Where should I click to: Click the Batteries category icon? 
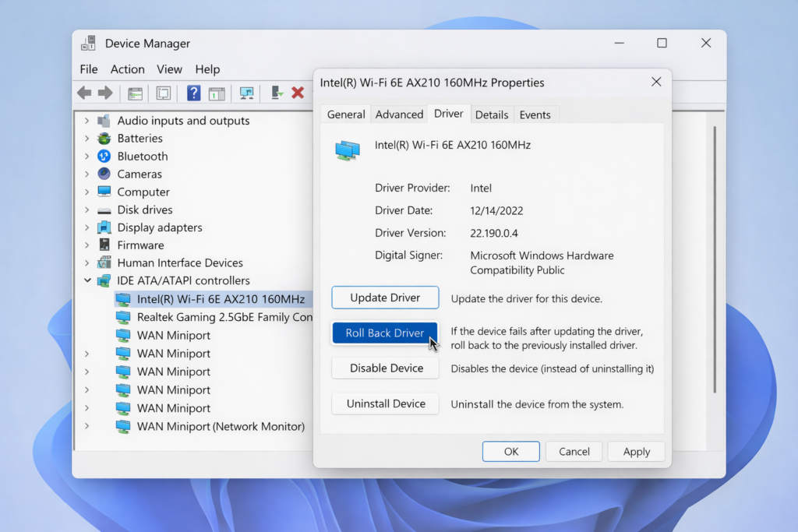tap(104, 139)
